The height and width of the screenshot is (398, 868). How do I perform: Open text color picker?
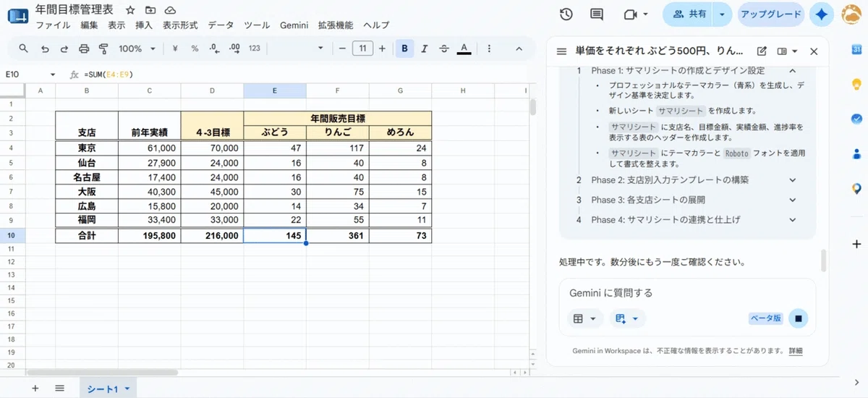pos(464,48)
